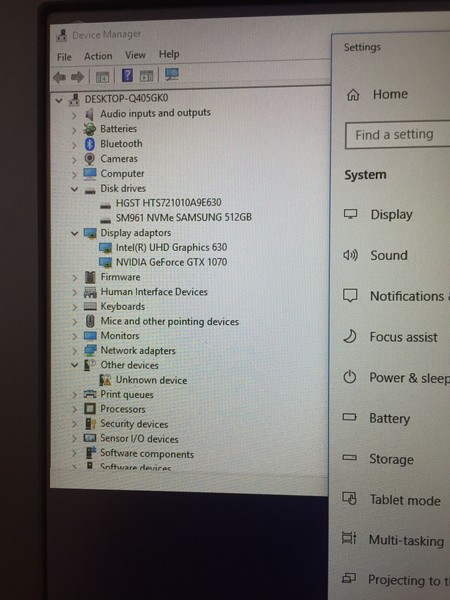Viewport: 450px width, 600px height.
Task: Open the Battery settings page
Action: (390, 418)
